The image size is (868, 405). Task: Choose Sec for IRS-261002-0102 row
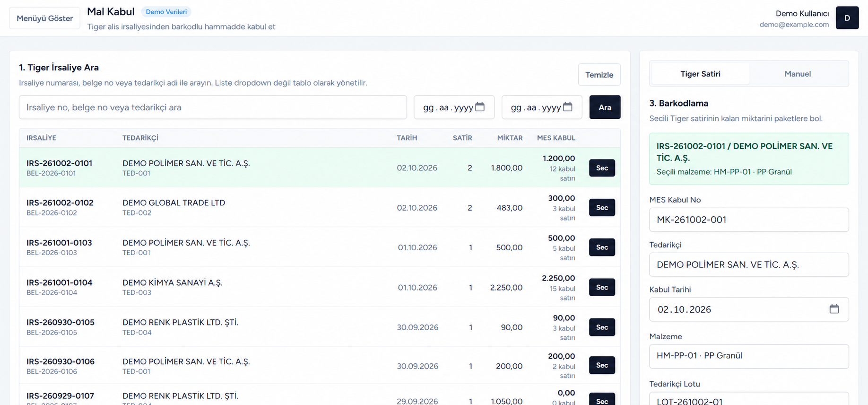(602, 208)
